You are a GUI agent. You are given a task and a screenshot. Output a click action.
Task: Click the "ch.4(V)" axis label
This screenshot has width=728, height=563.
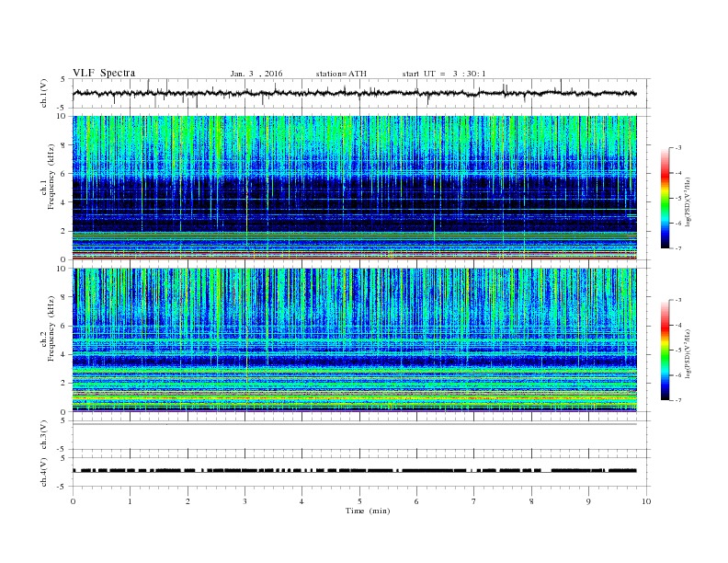tap(44, 472)
